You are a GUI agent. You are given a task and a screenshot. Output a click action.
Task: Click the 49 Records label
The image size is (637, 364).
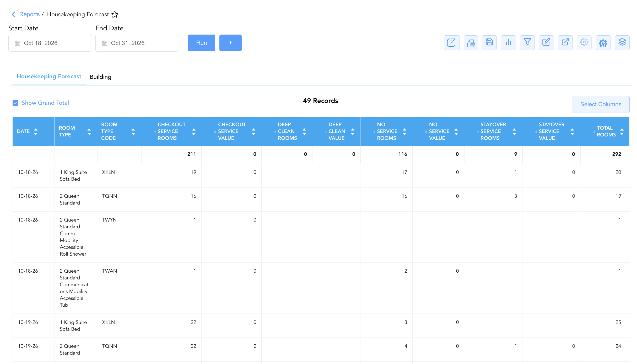[x=320, y=101]
